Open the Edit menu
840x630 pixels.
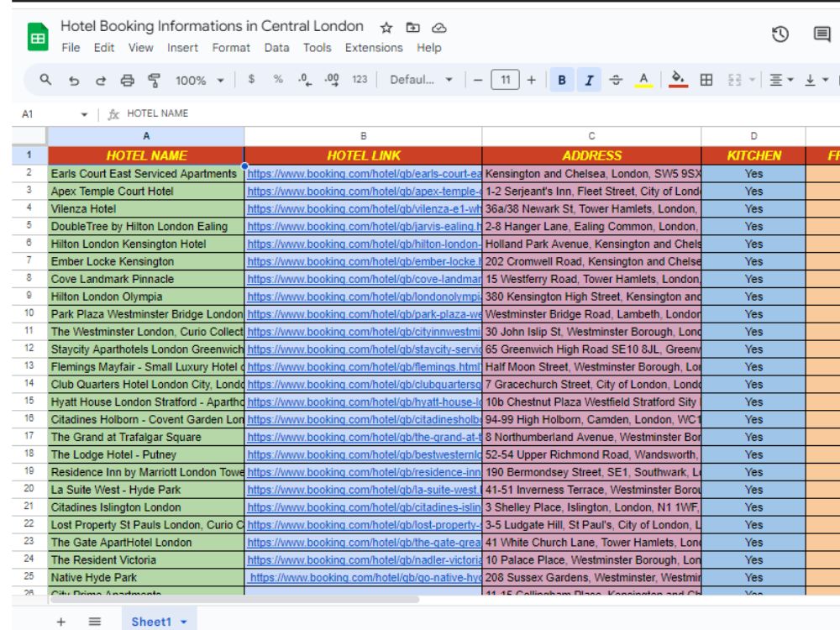coord(104,48)
